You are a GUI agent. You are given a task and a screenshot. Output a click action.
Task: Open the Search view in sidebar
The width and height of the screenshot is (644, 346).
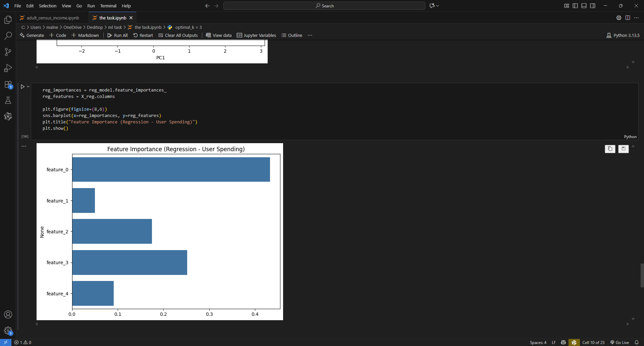click(8, 36)
